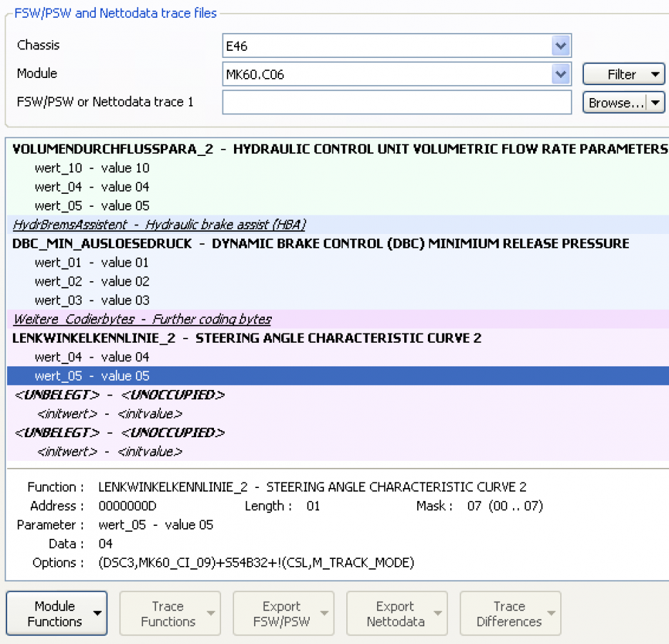Select wert_04 under LENKWINKELKENNLINIE_2

(x=92, y=357)
